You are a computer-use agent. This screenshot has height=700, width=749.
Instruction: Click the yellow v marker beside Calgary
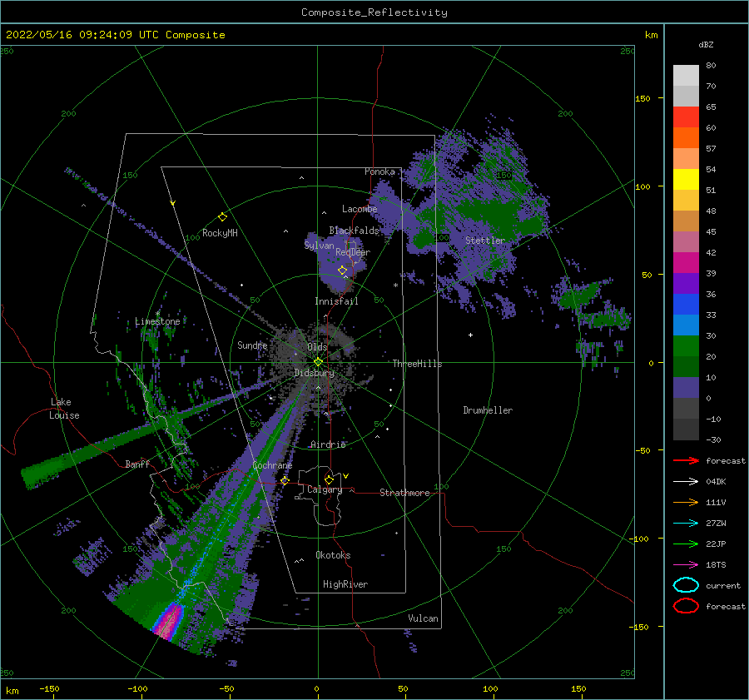(x=345, y=476)
